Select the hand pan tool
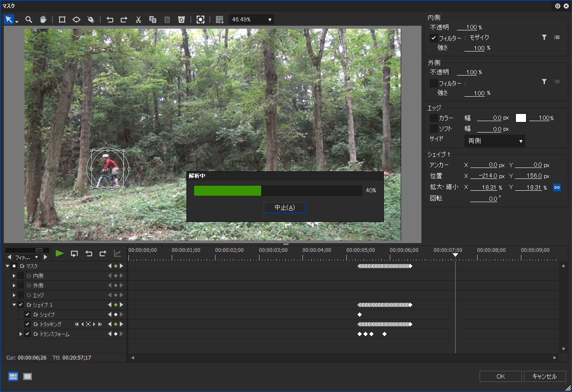Image resolution: width=572 pixels, height=392 pixels. [43, 19]
